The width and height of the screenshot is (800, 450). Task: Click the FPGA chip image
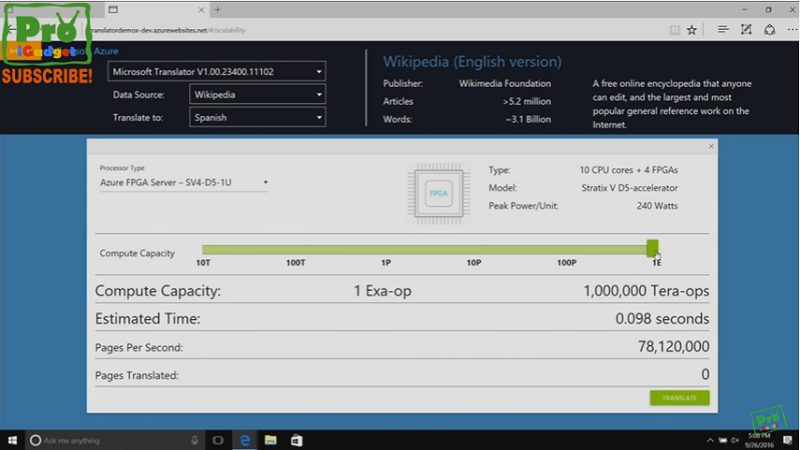[x=438, y=193]
